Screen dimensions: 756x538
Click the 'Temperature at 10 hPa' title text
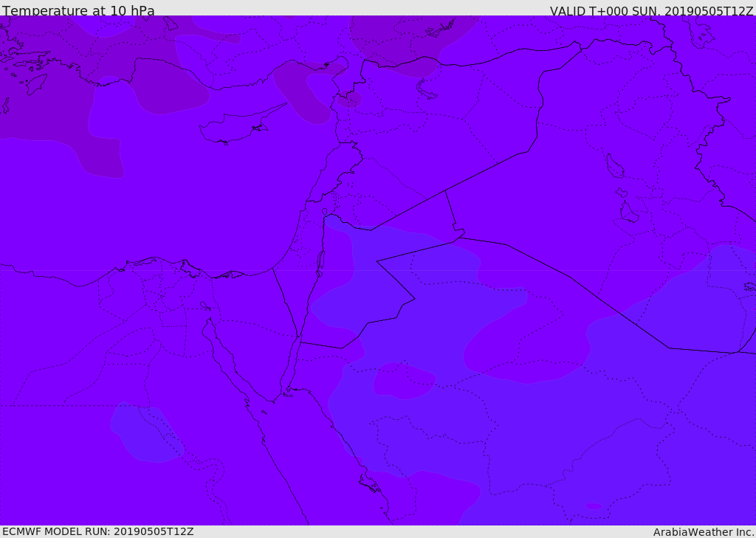[78, 10]
